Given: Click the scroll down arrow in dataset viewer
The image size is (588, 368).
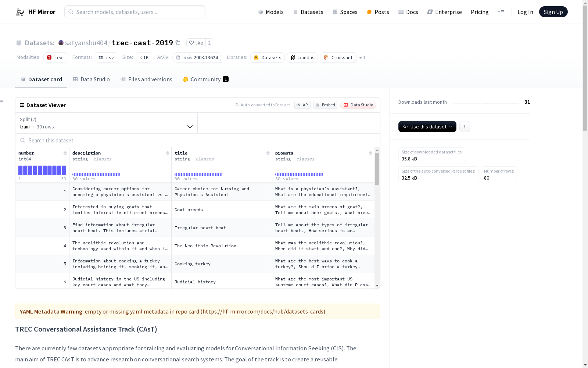Looking at the screenshot, I should pyautogui.click(x=377, y=286).
